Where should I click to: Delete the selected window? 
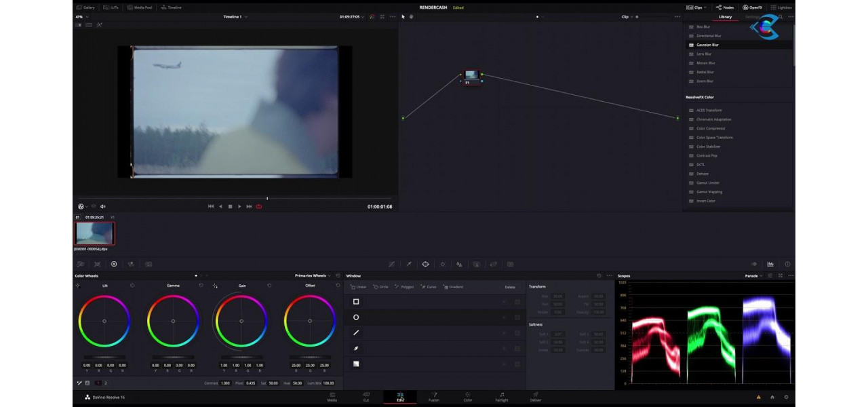pos(510,287)
